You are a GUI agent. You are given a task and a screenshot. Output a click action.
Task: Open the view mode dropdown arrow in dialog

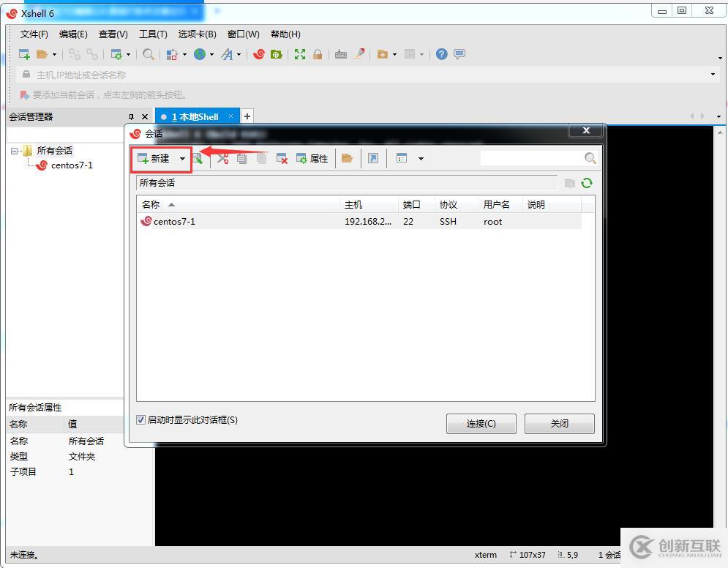coord(421,159)
